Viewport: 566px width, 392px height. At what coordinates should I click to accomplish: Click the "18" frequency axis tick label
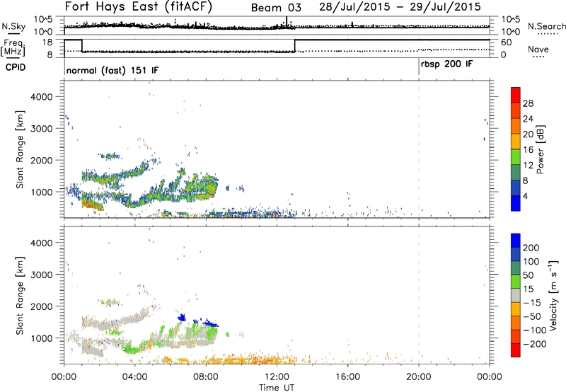pos(47,42)
